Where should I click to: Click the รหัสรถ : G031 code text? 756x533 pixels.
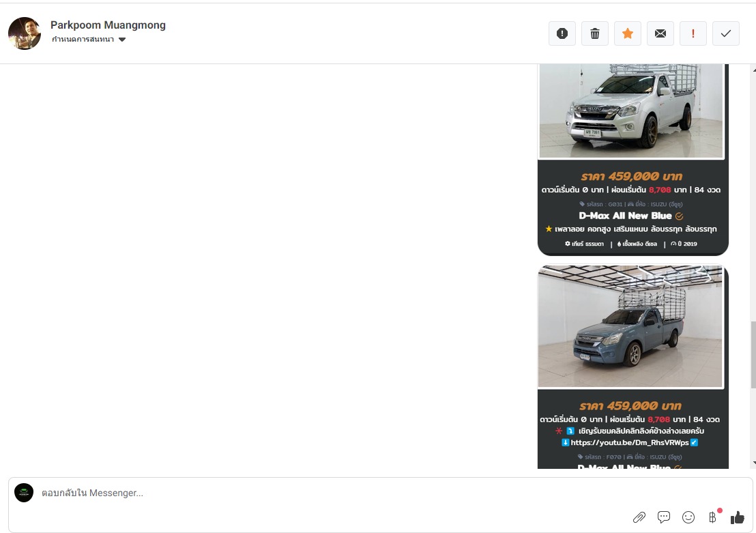605,204
